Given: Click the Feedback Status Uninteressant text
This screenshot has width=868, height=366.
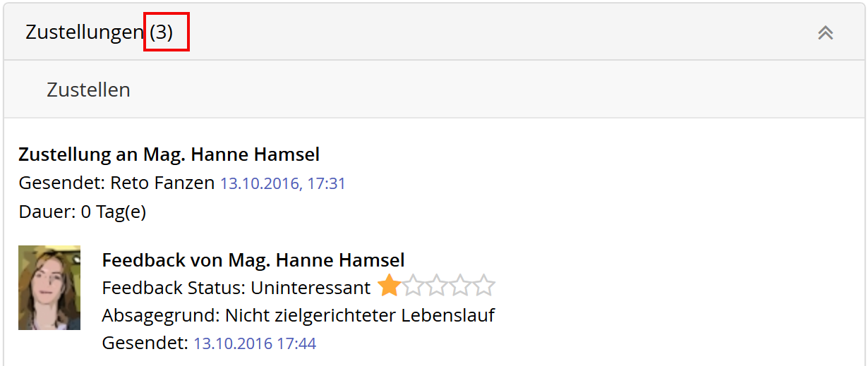Looking at the screenshot, I should [x=236, y=288].
